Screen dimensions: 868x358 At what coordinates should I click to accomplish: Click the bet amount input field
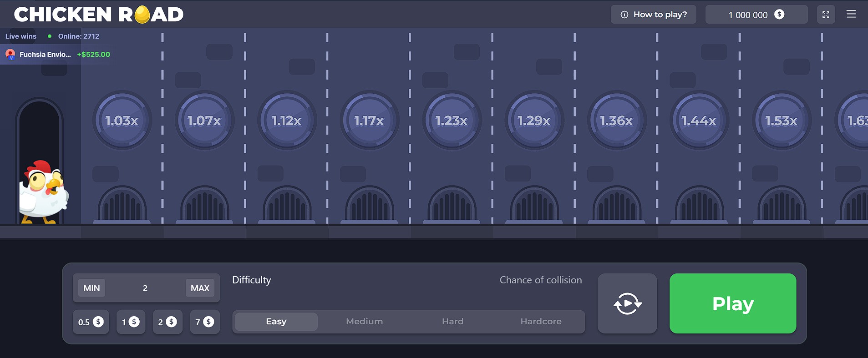(145, 288)
